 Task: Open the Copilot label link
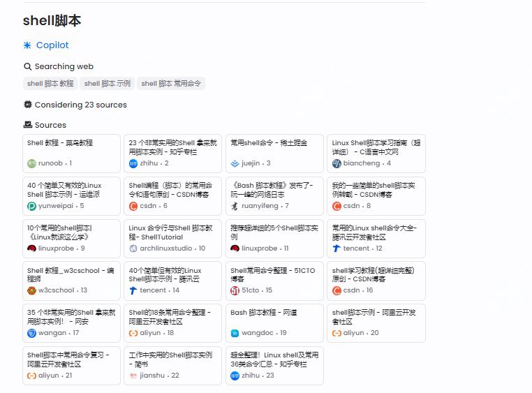(52, 45)
